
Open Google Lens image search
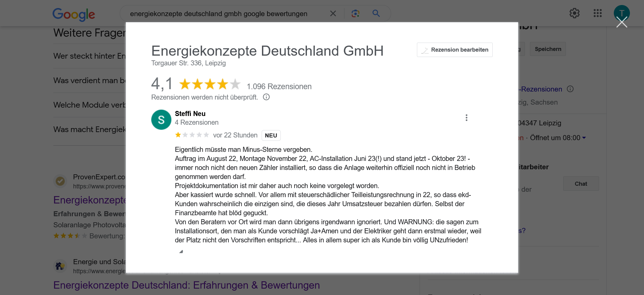pos(355,13)
